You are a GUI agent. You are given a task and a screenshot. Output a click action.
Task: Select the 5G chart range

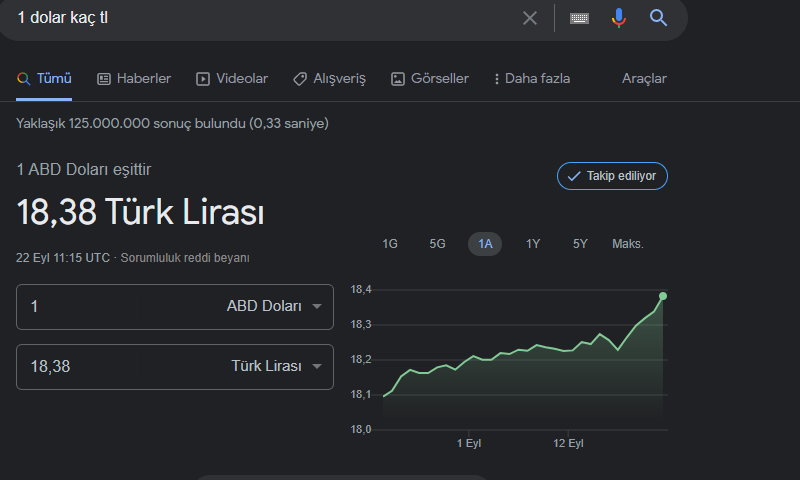(437, 244)
